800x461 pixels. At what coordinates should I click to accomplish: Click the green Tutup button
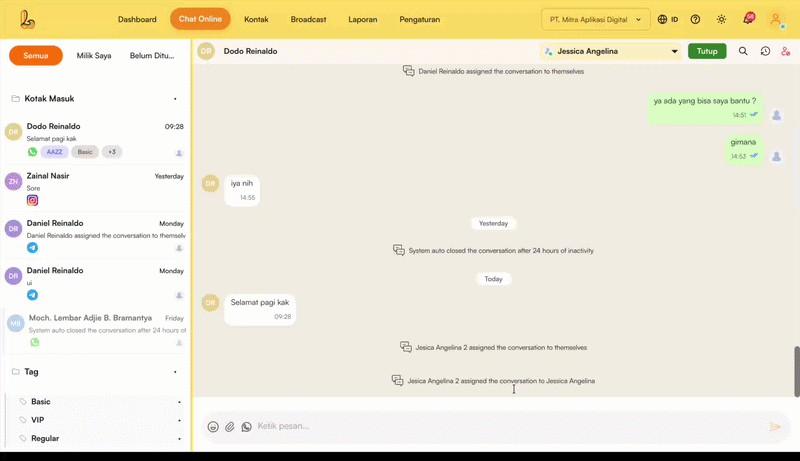[707, 51]
